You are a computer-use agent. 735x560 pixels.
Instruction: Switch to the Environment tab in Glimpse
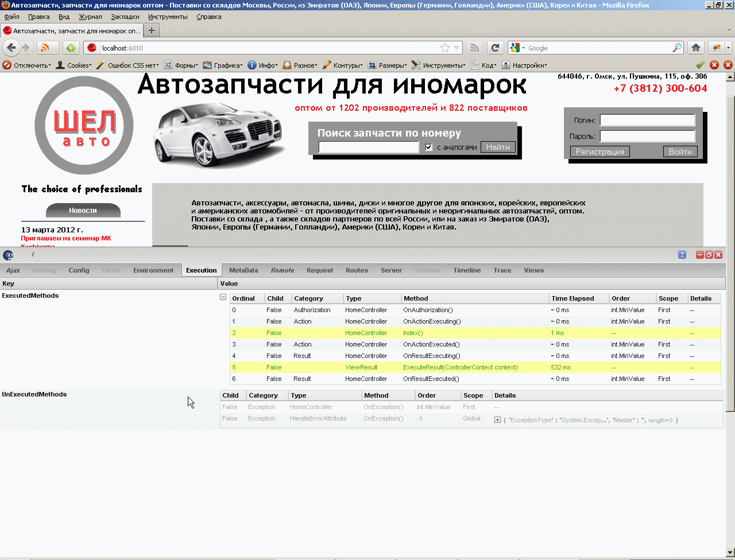tap(153, 270)
